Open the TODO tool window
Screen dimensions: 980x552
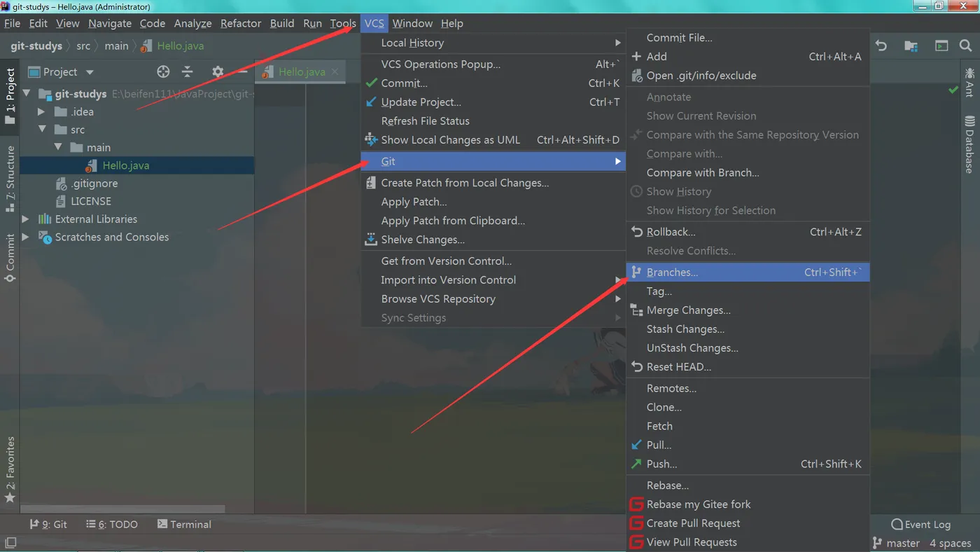tap(112, 524)
